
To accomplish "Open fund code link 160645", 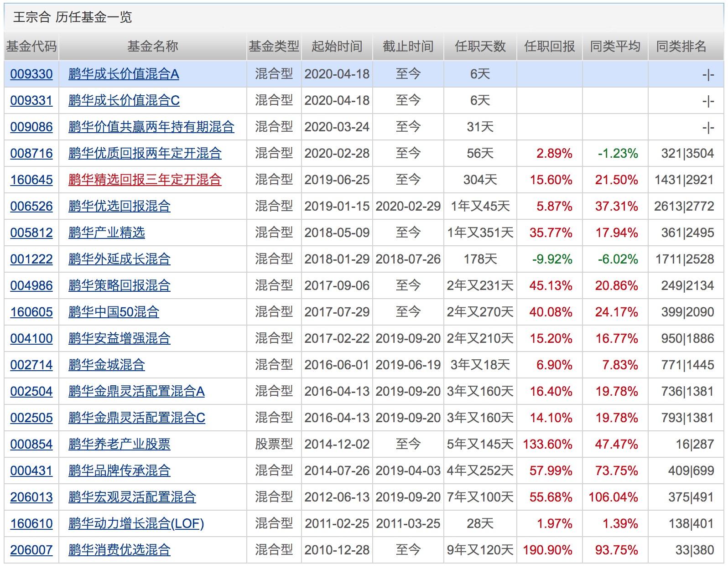I will pos(31,180).
